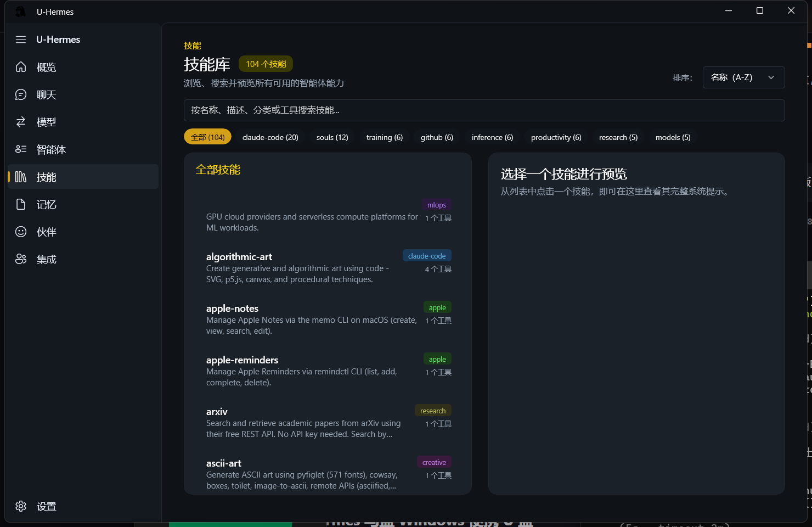Viewport: 812px width, 527px height.
Task: Open the sidebar hamburger menu
Action: pyautogui.click(x=21, y=39)
